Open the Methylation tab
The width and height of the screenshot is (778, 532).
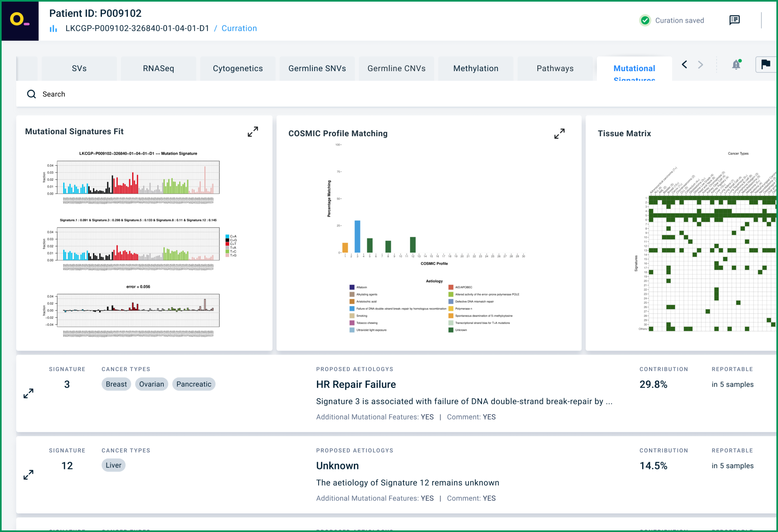[476, 69]
